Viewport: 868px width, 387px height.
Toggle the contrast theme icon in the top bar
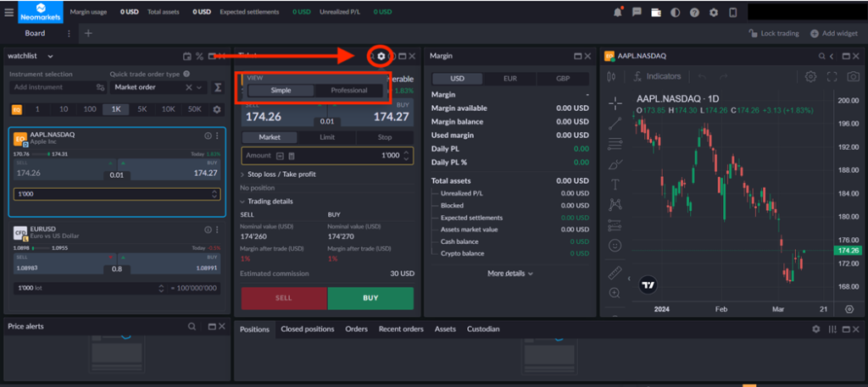pos(675,12)
